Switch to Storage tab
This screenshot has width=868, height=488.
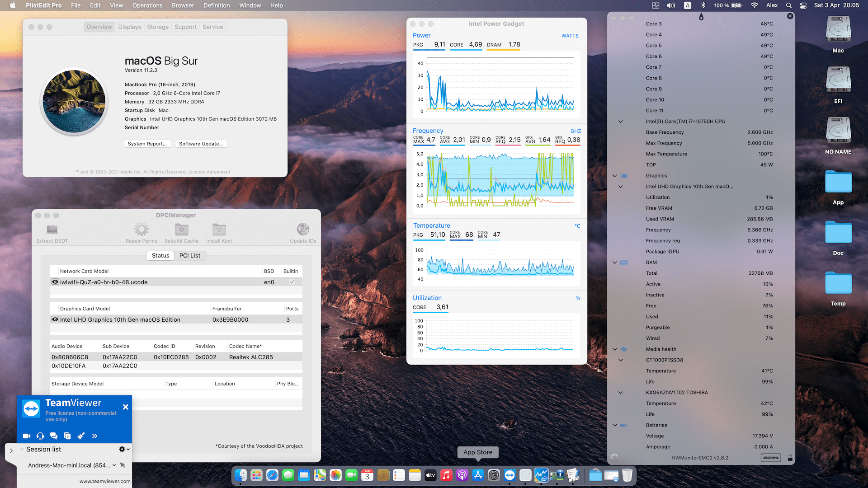pos(158,27)
